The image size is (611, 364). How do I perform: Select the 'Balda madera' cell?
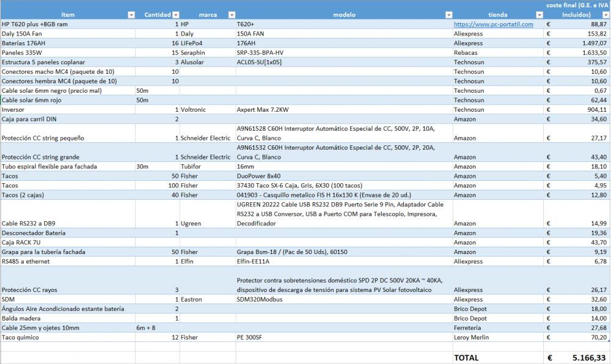click(68, 318)
